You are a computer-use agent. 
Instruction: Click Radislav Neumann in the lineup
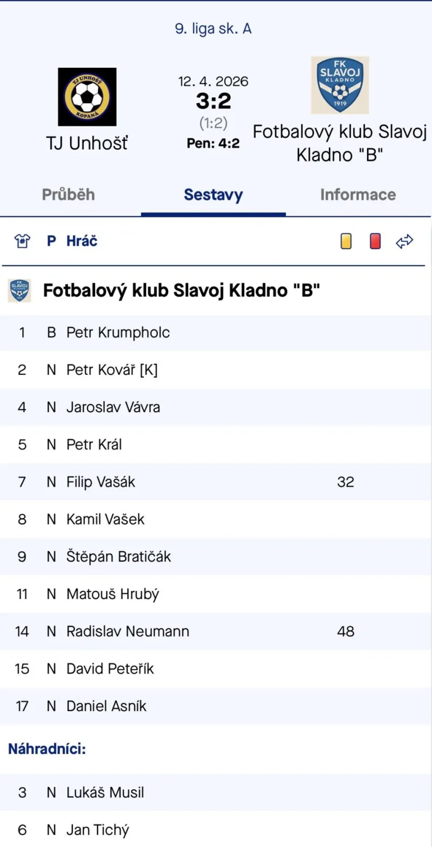[128, 631]
